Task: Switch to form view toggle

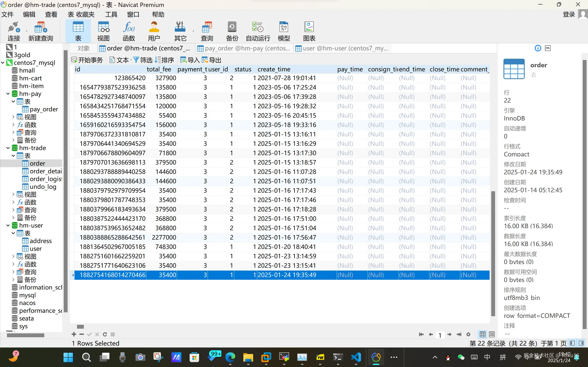Action: pyautogui.click(x=492, y=334)
